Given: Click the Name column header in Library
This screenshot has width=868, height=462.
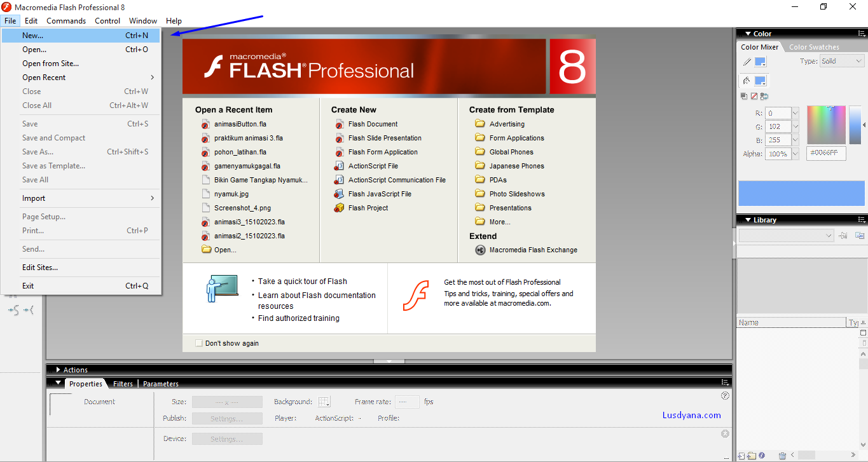Looking at the screenshot, I should coord(791,323).
